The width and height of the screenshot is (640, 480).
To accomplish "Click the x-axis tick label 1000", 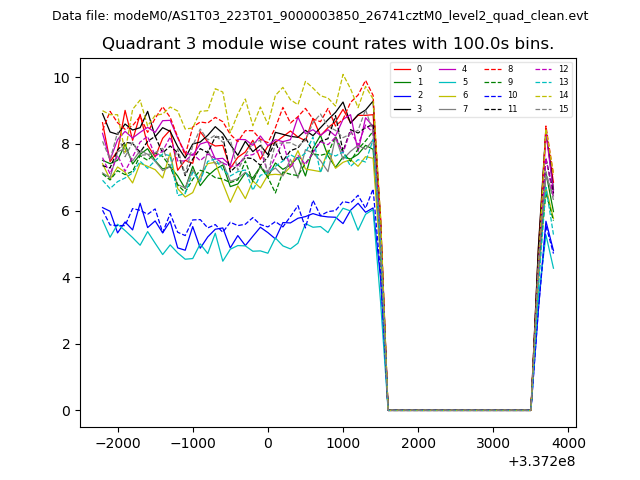I will [x=343, y=443].
